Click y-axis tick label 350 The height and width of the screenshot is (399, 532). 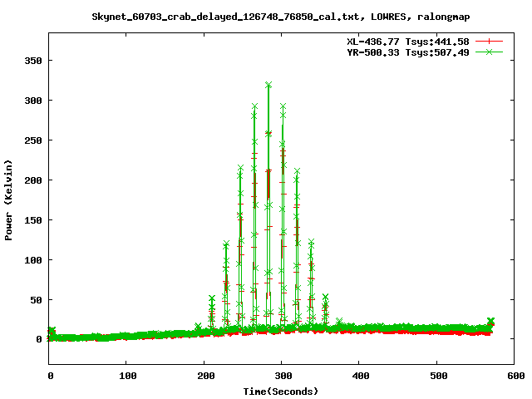pyautogui.click(x=33, y=61)
